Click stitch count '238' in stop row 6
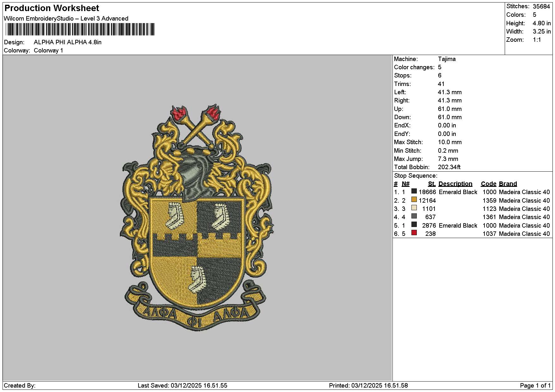This screenshot has width=555, height=392. 430,234
